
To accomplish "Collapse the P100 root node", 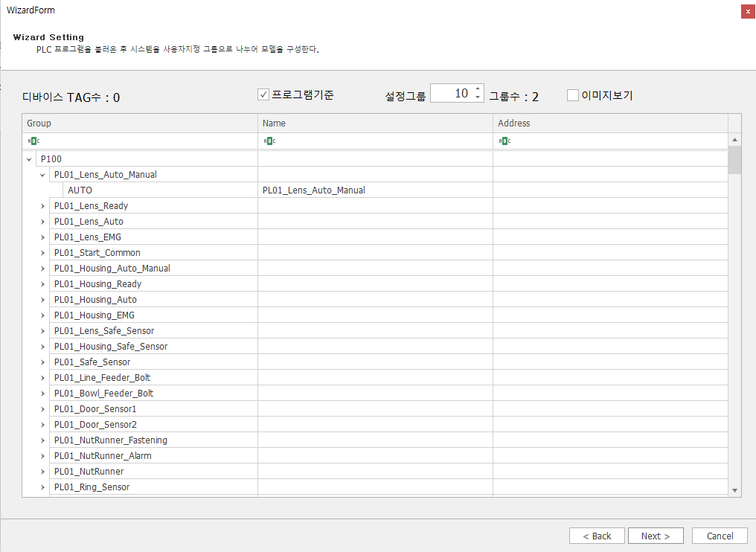I will pyautogui.click(x=29, y=159).
